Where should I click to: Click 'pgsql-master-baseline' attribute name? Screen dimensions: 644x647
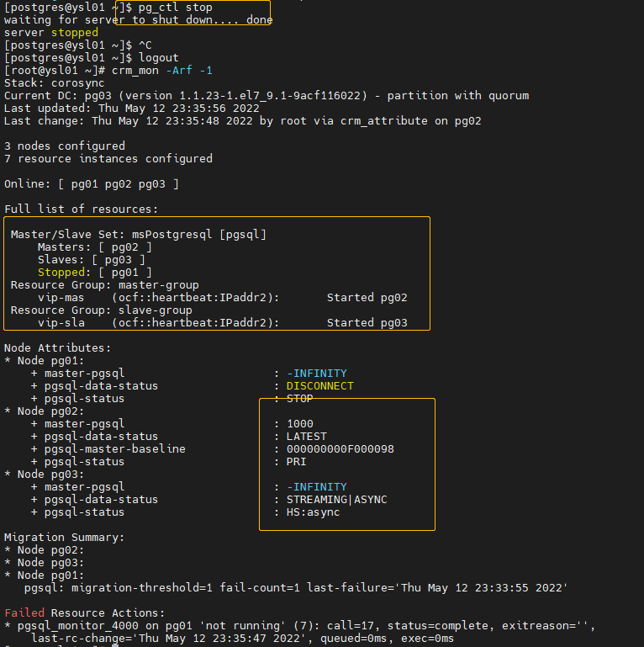(115, 449)
